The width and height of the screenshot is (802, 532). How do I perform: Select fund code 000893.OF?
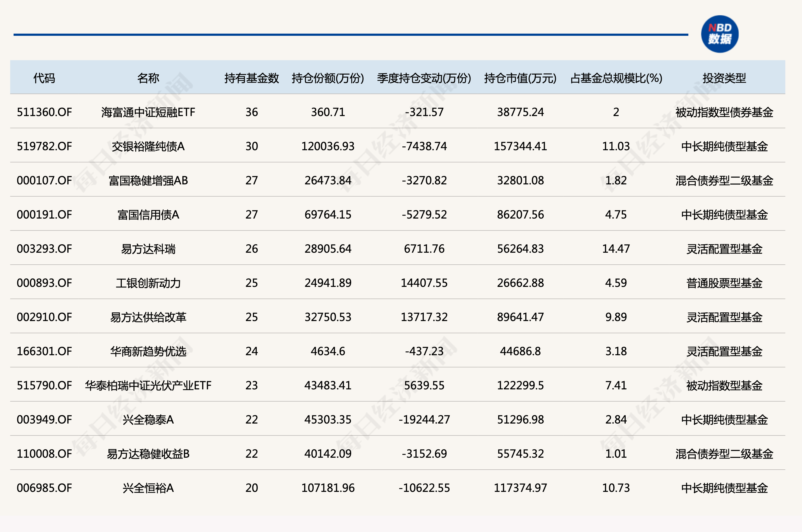(x=44, y=283)
